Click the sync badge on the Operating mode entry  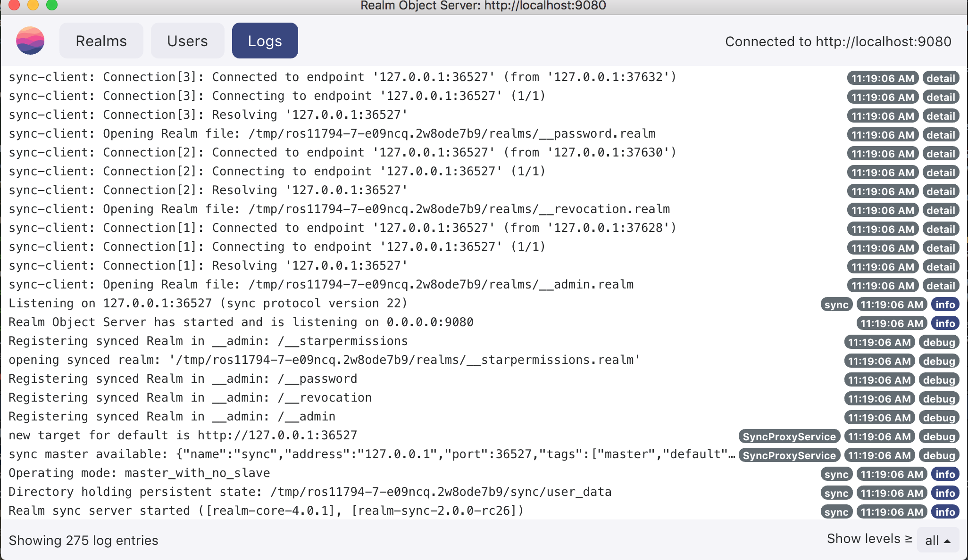click(836, 474)
